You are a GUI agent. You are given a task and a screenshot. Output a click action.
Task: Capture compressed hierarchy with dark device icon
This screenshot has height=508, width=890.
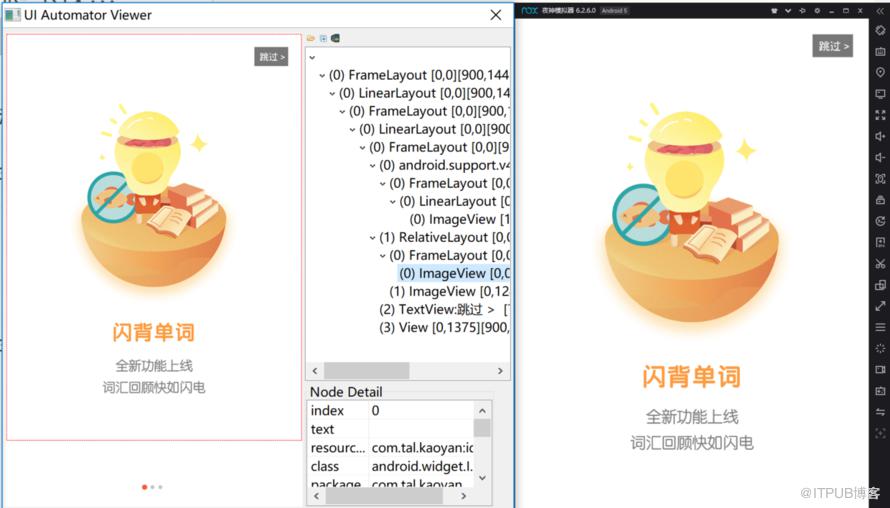[x=335, y=38]
